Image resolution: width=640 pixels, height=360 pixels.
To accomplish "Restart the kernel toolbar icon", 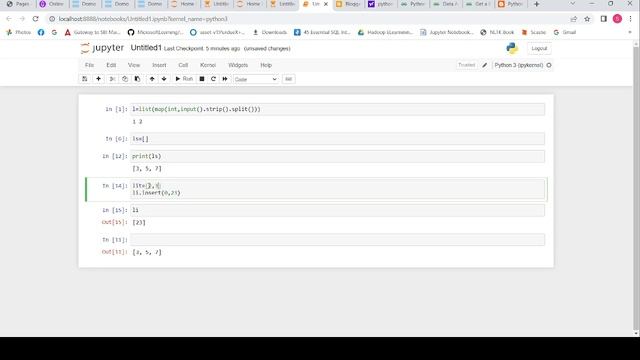I will (213, 79).
